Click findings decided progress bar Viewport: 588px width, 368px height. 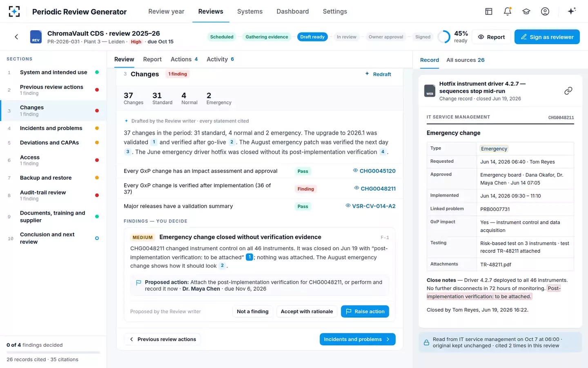point(53,352)
